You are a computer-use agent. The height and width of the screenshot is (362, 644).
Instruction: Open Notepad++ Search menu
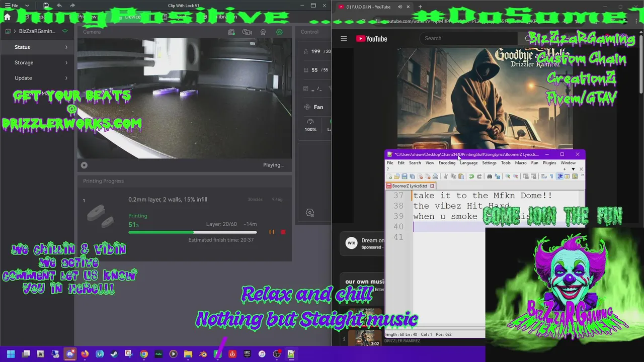pos(415,163)
